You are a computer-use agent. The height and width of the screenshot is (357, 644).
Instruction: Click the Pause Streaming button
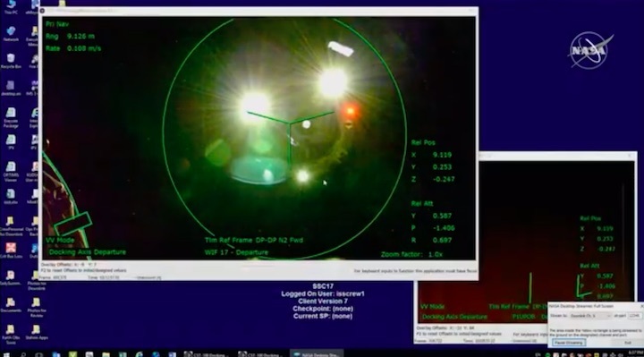[569, 342]
